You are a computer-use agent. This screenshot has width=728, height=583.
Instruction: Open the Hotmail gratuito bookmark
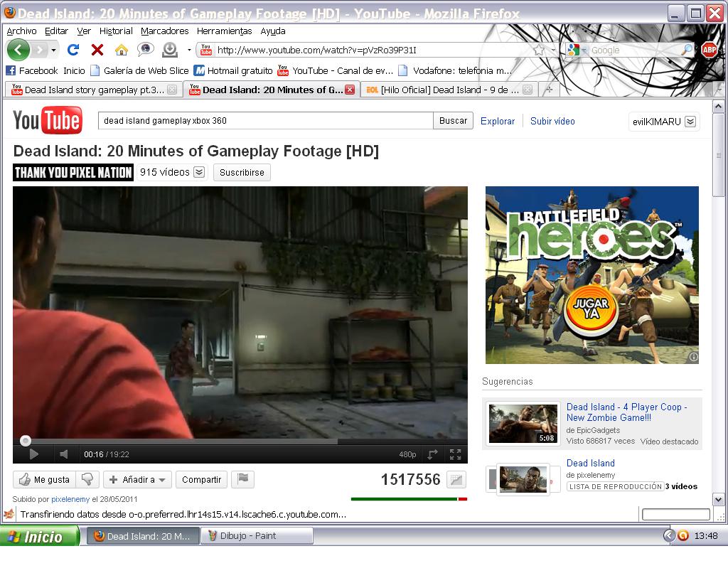click(233, 70)
